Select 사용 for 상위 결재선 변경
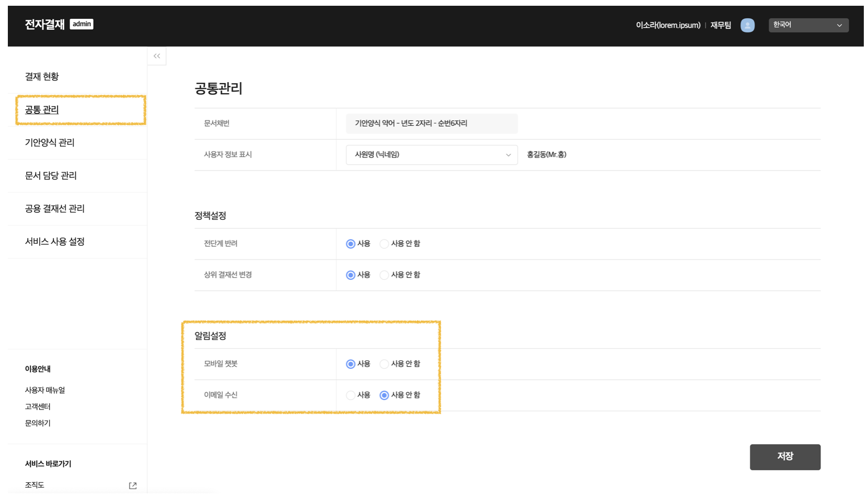Viewport: 868px width, 498px height. (x=350, y=275)
